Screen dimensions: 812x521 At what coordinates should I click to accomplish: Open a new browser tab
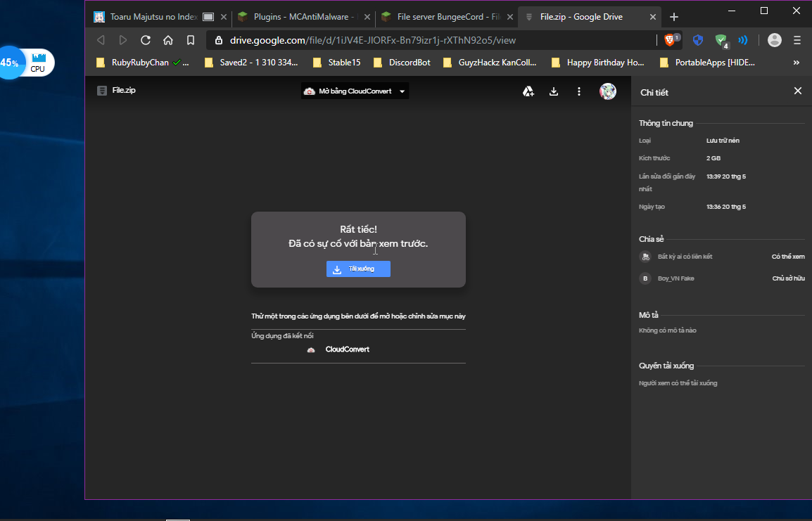coord(674,17)
